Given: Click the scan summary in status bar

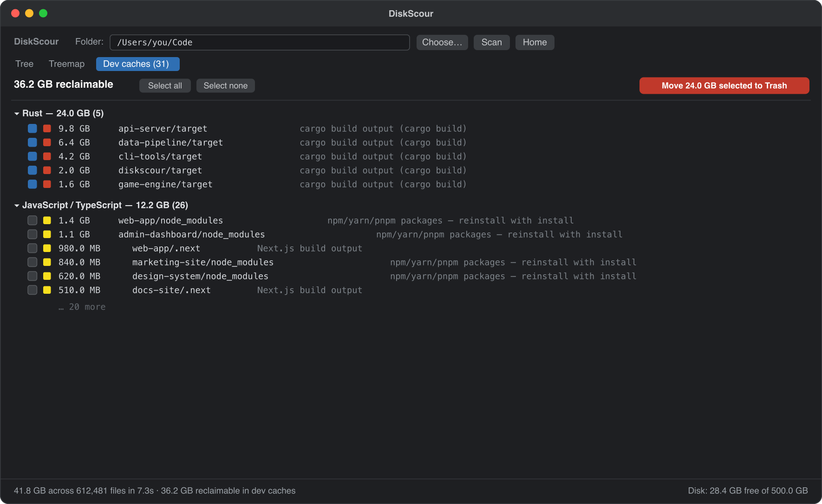Looking at the screenshot, I should 155,491.
